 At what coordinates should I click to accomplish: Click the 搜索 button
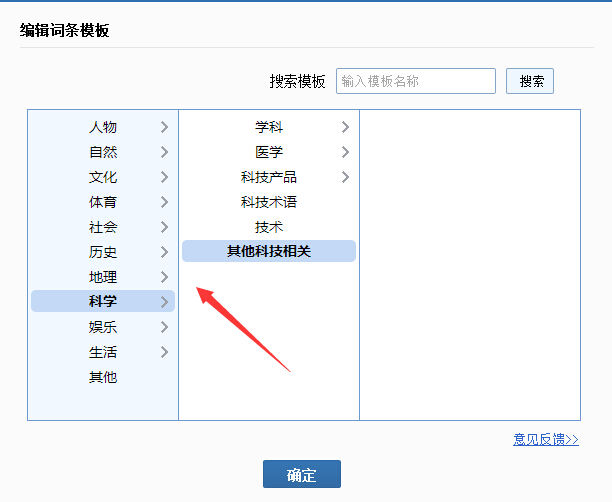(x=530, y=81)
